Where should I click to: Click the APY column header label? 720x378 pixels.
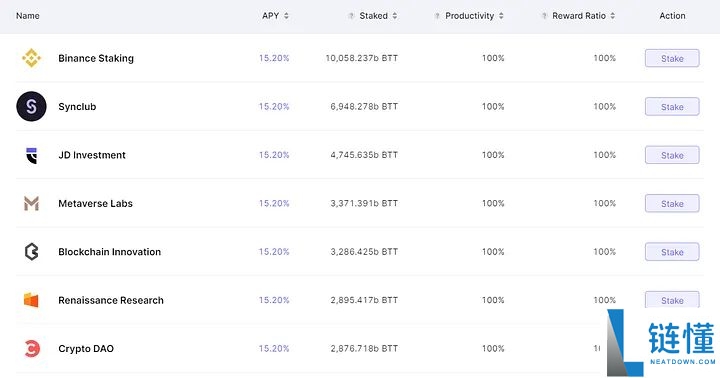pyautogui.click(x=270, y=16)
